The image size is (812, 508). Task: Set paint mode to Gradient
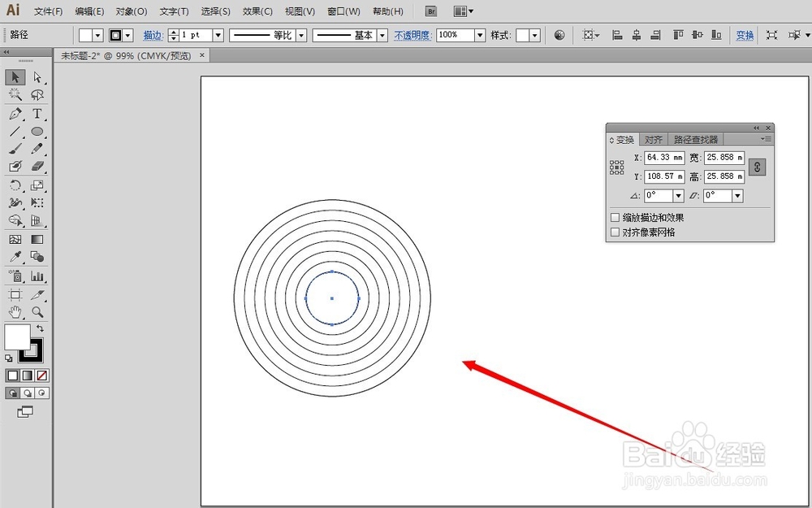pyautogui.click(x=28, y=376)
